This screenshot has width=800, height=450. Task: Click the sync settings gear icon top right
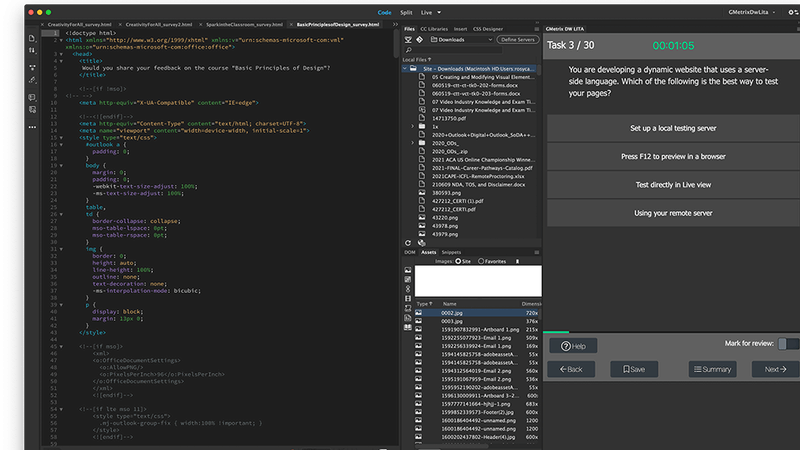(x=792, y=12)
